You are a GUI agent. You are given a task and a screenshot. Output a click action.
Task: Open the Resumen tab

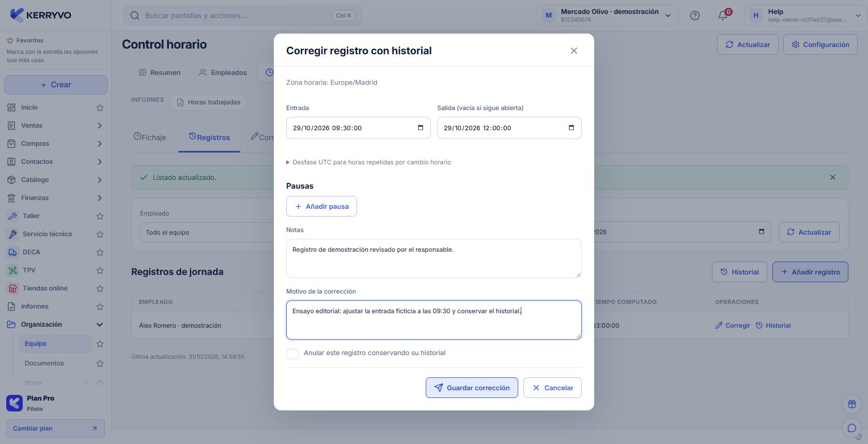160,72
